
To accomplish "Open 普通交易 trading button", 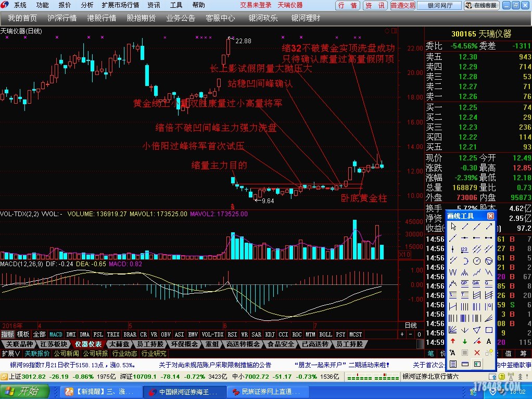I will click(x=403, y=5).
